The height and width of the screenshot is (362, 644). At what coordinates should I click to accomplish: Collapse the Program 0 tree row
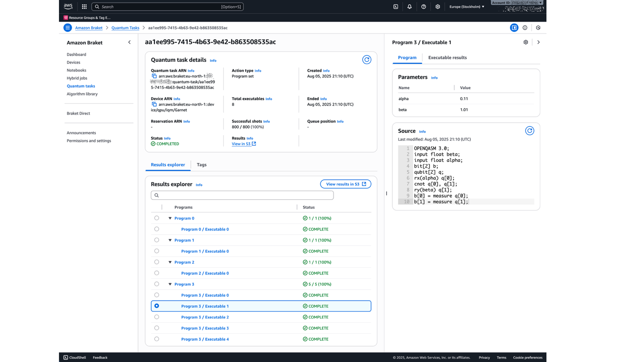pyautogui.click(x=170, y=218)
